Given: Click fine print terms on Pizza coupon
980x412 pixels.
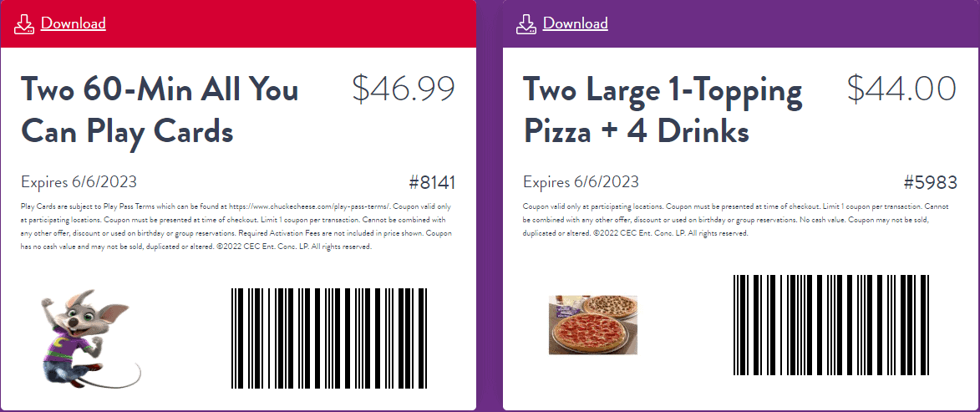Looking at the screenshot, I should tap(739, 219).
